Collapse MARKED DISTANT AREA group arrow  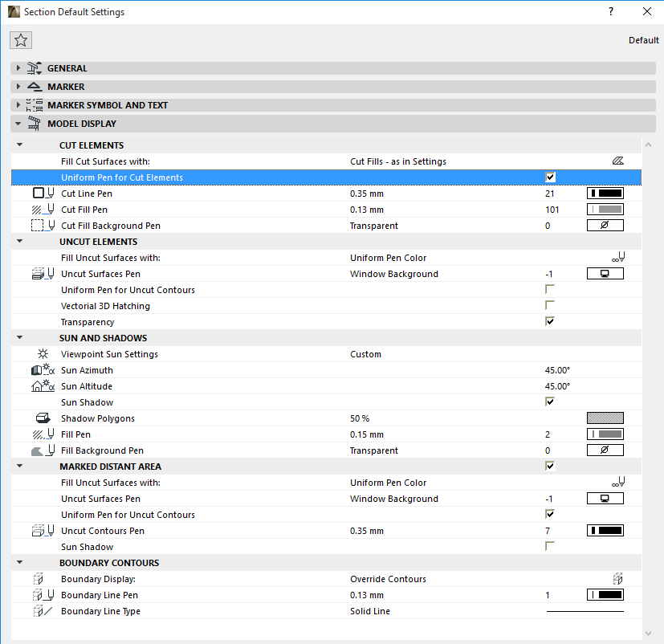tap(19, 467)
